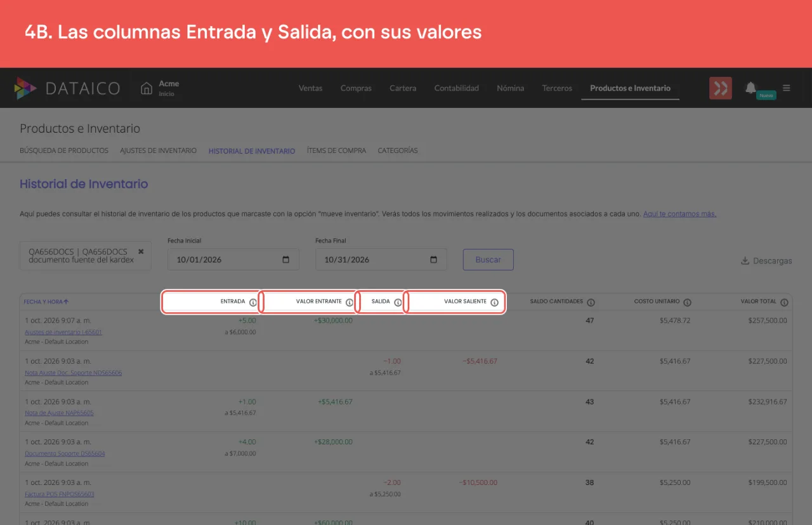Viewport: 812px width, 525px height.
Task: Open the Ventas menu
Action: pyautogui.click(x=311, y=88)
